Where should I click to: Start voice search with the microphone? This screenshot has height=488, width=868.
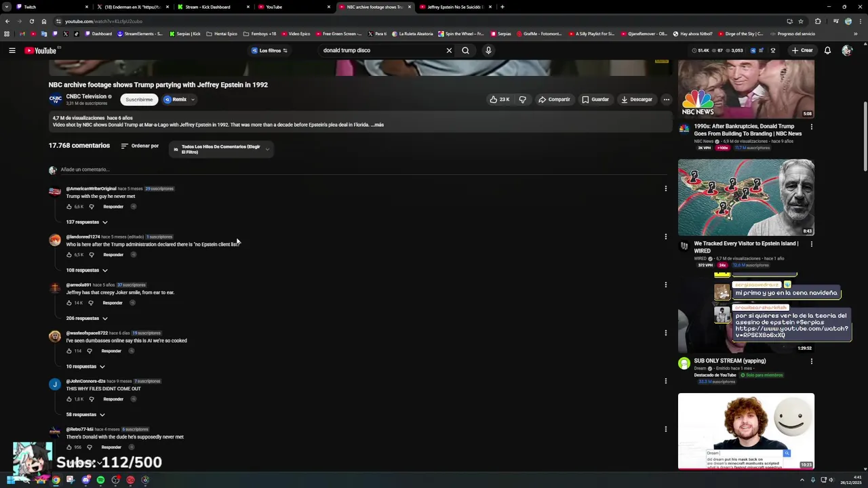pos(488,50)
